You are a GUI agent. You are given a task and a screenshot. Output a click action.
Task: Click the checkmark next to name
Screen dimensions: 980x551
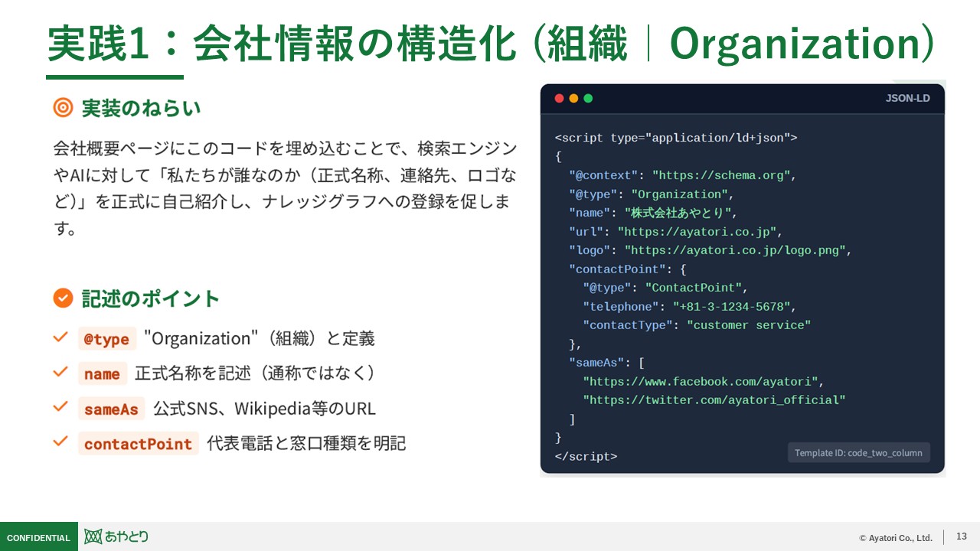click(60, 372)
